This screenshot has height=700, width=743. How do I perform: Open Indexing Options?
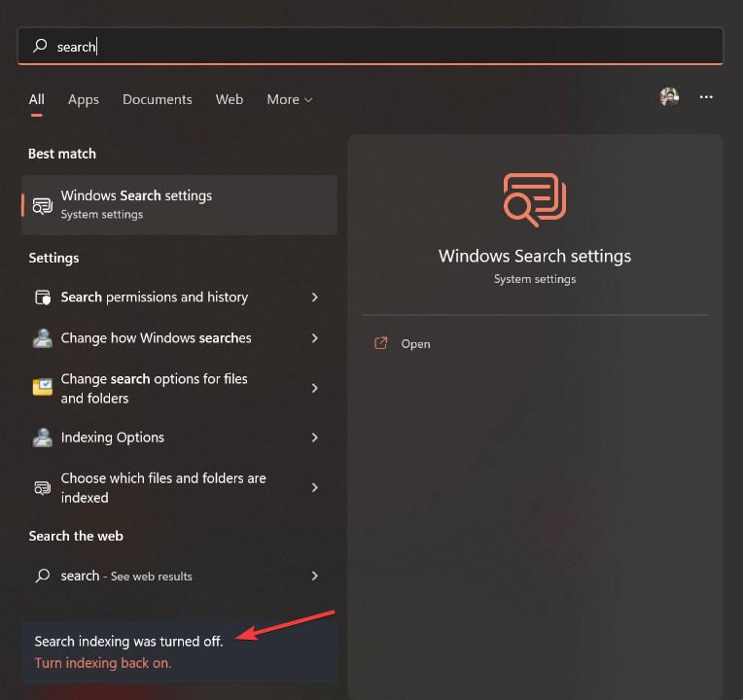[x=179, y=437]
